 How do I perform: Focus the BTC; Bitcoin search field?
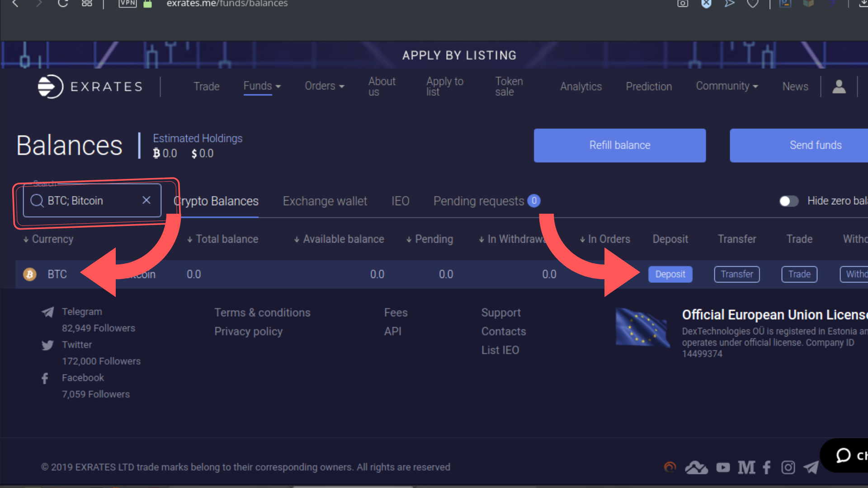point(92,201)
